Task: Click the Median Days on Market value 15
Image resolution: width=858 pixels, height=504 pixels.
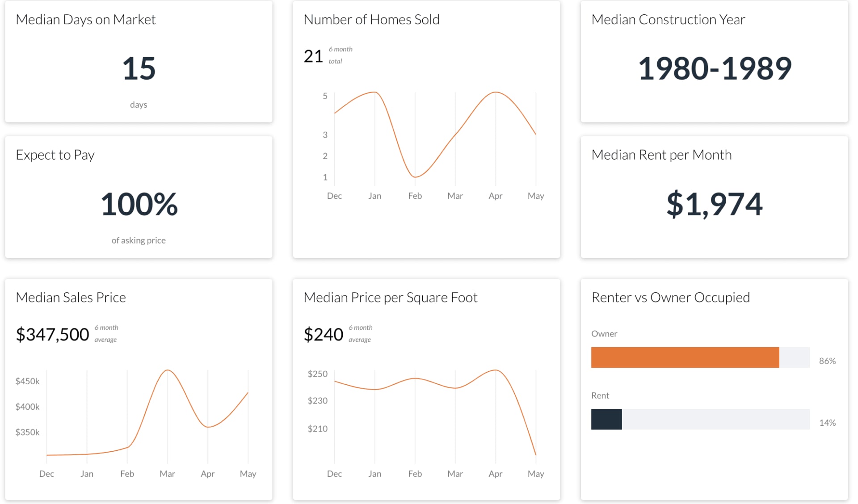Action: point(139,69)
